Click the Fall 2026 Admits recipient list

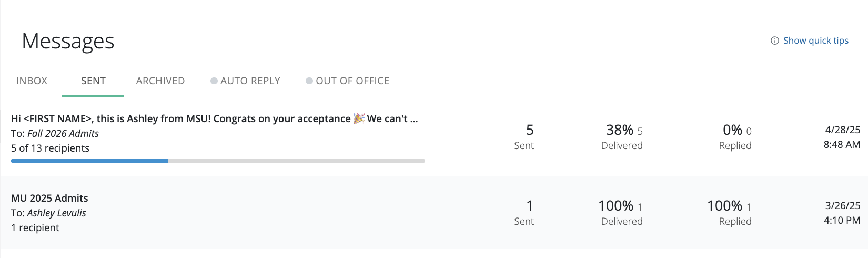[x=63, y=134]
